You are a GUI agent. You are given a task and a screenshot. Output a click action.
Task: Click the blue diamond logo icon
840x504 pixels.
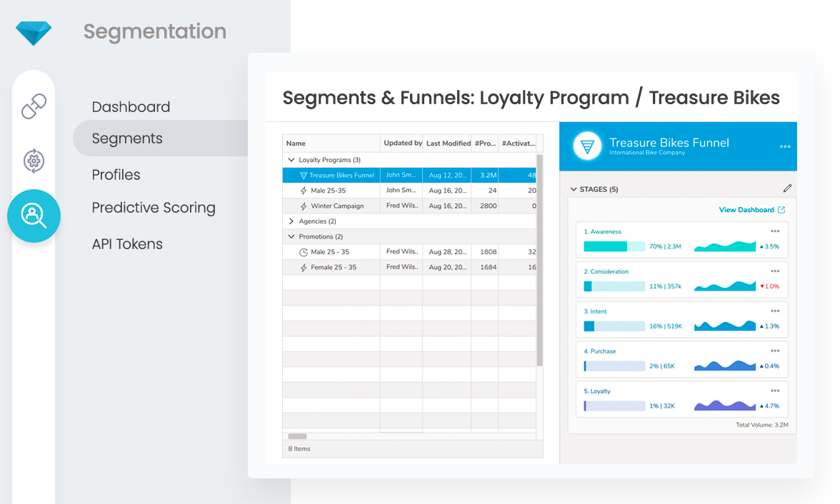(34, 33)
